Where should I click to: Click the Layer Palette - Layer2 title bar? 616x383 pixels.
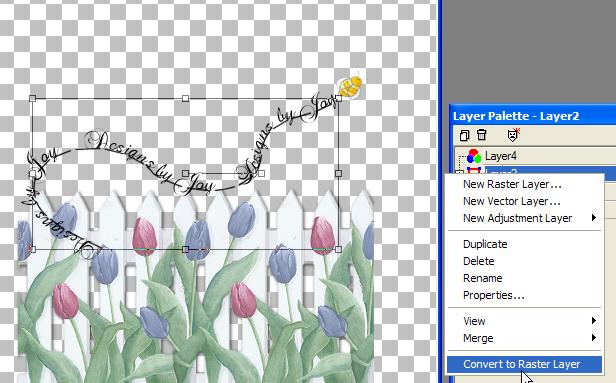(533, 116)
